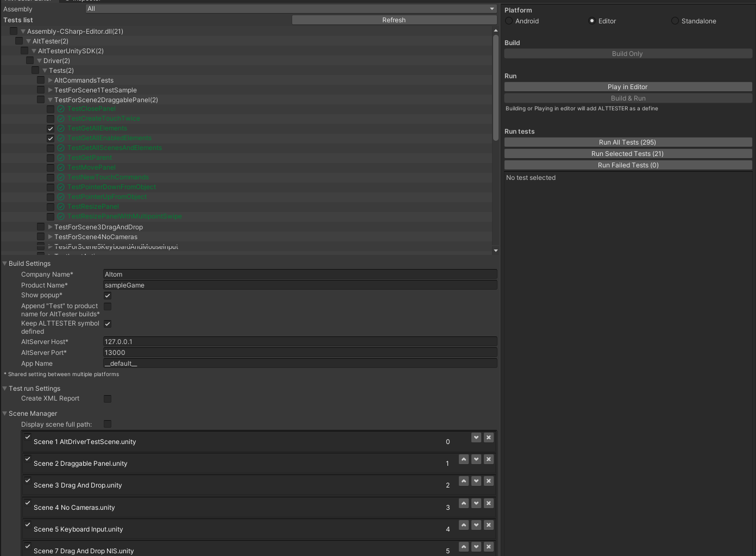Click Run All Tests (295)
The image size is (756, 556).
click(627, 142)
